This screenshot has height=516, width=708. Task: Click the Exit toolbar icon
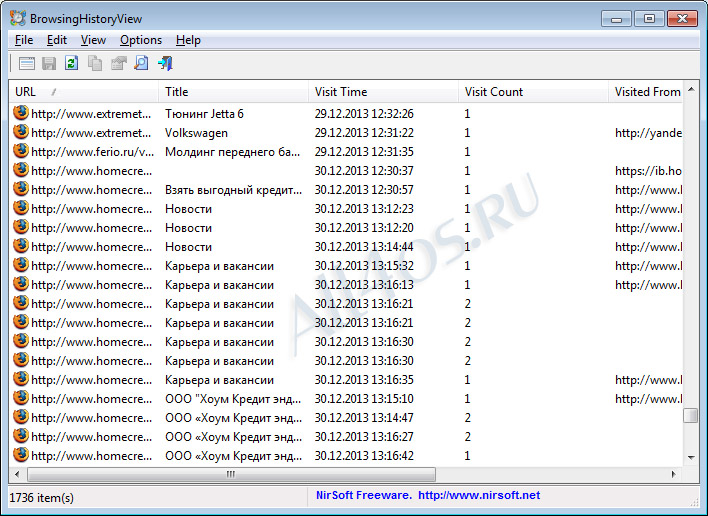pos(165,63)
